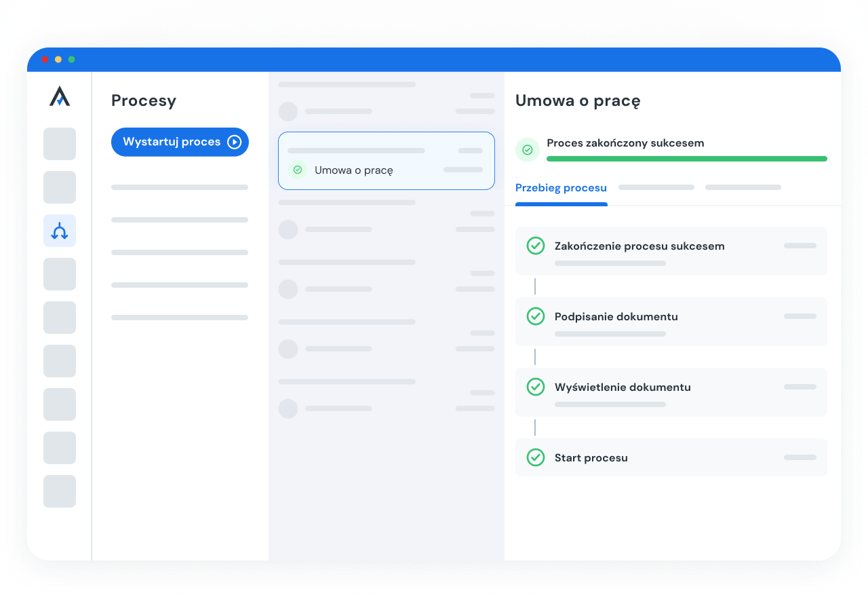Viewport: 868px width, 608px height.
Task: Click the Umowa o pracę panel title
Action: pos(578,101)
